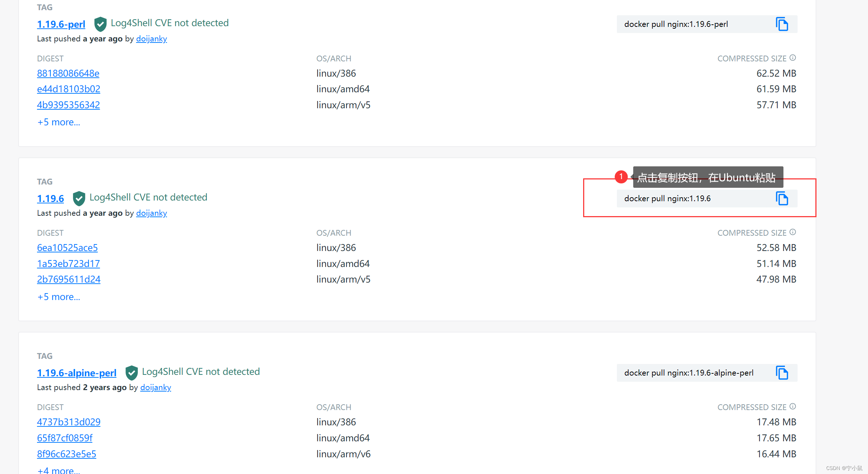
Task: Click Log4Shell CVE not detected text beside 1.19.6-alpine-perl
Action: (201, 372)
